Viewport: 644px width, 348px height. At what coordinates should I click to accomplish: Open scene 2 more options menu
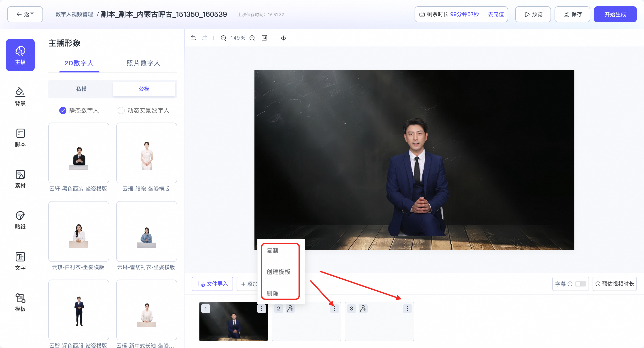click(335, 308)
